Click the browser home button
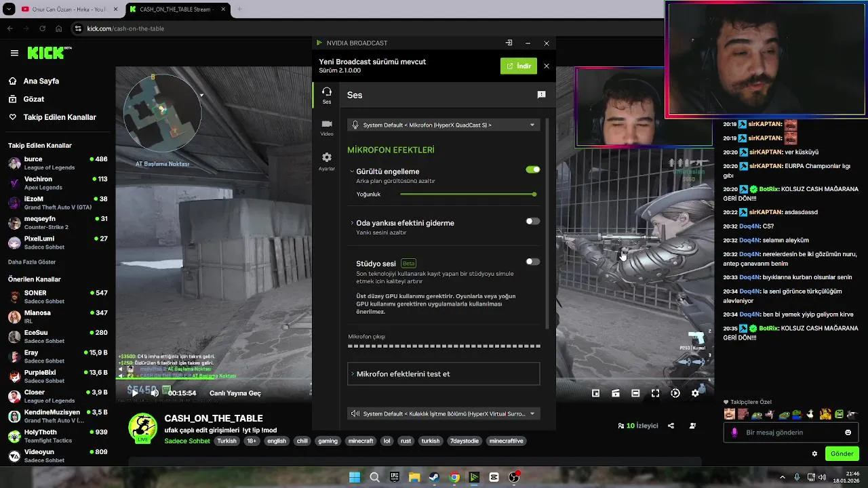The width and height of the screenshot is (868, 488). click(x=59, y=28)
